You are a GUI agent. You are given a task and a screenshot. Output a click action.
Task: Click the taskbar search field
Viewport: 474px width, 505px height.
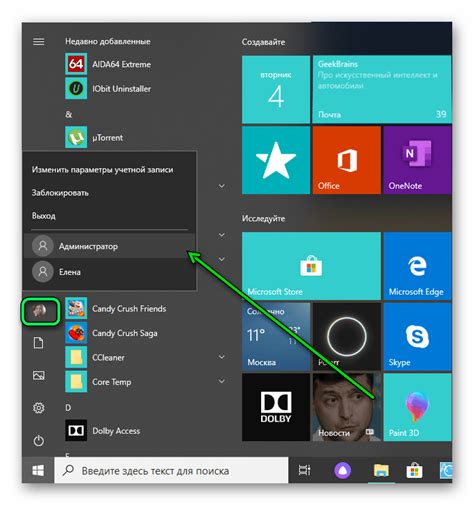click(x=171, y=471)
